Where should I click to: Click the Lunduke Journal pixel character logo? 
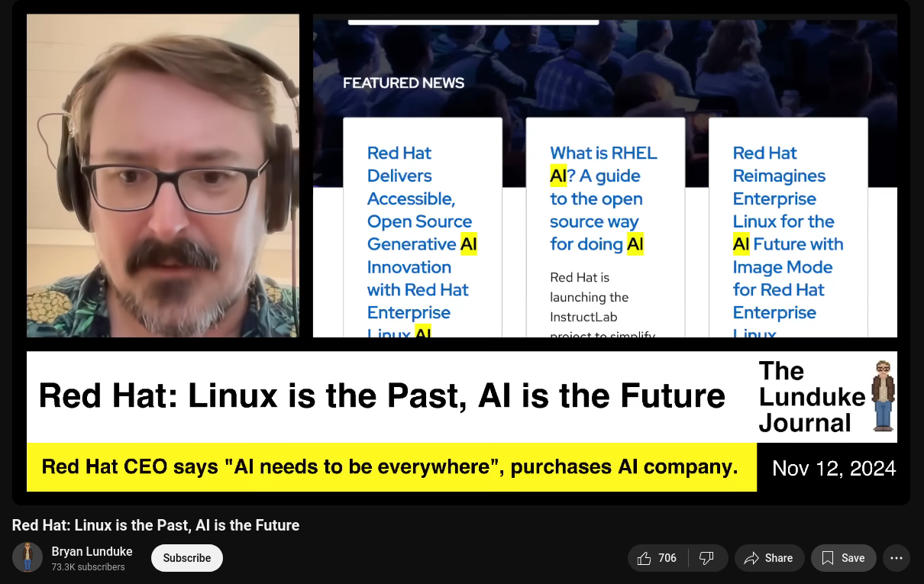point(884,395)
